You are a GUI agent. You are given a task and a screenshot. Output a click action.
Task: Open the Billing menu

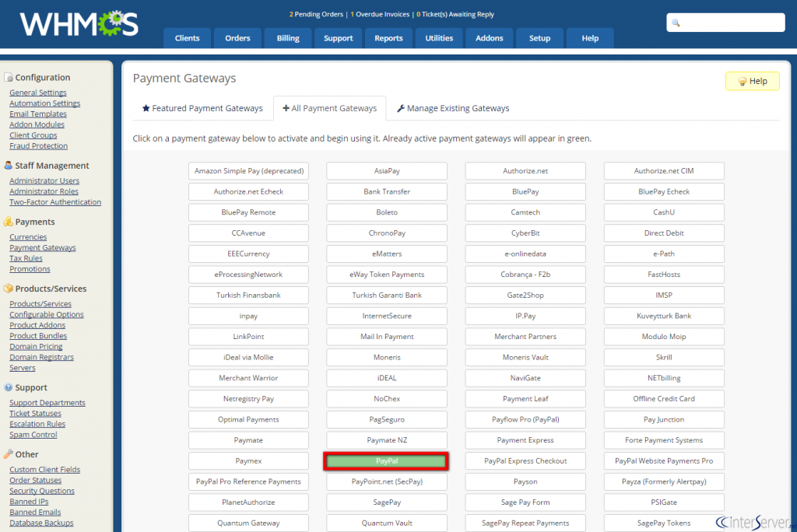[x=288, y=38]
